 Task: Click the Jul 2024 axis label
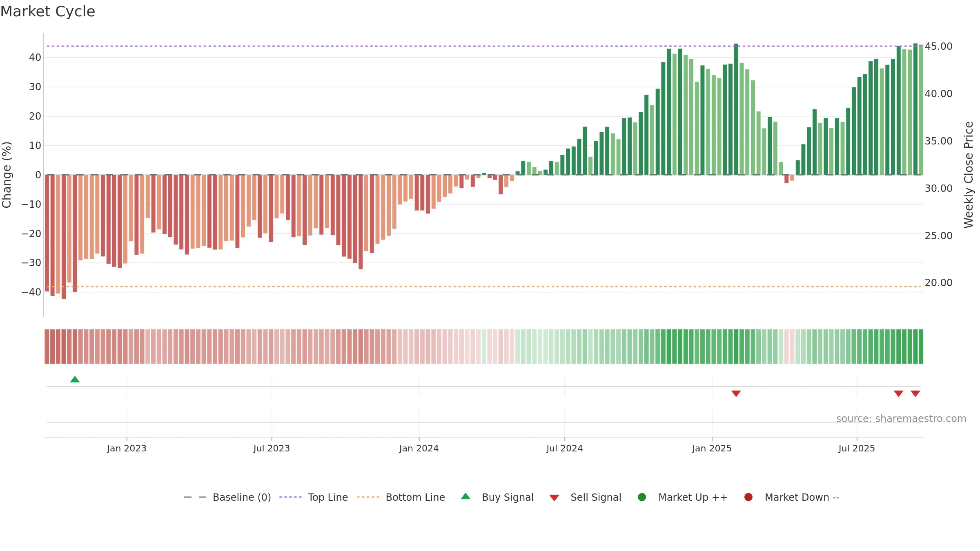565,449
